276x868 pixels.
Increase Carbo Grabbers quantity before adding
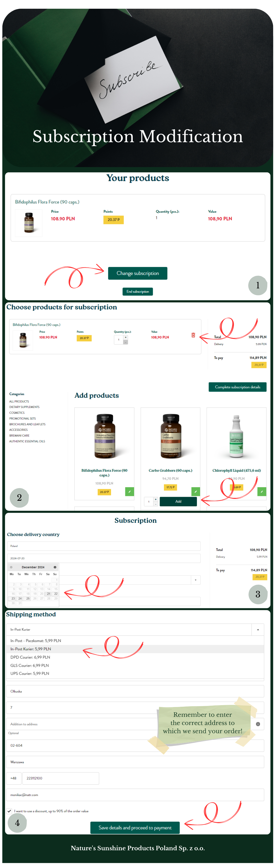155,499
